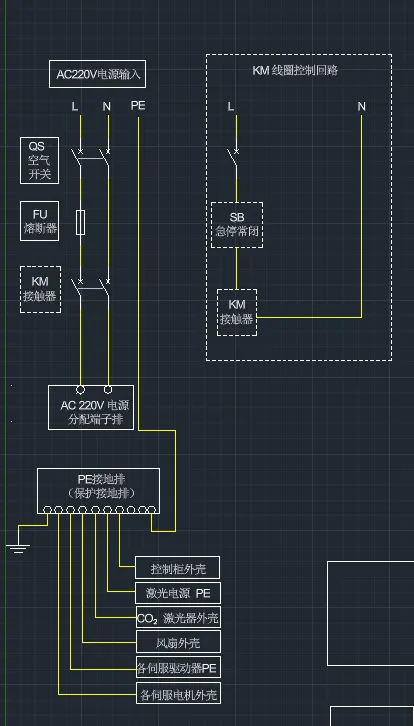Click the switch contact symbol above SB 急停常闭

234,159
